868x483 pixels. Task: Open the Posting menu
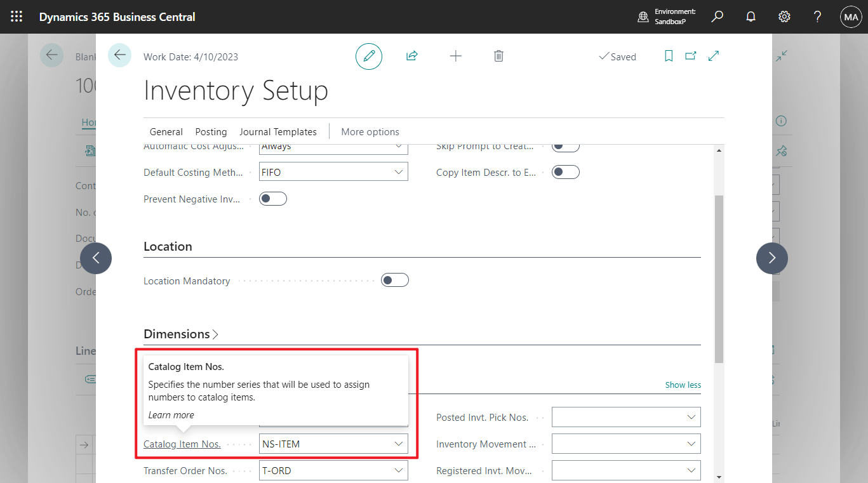click(211, 132)
